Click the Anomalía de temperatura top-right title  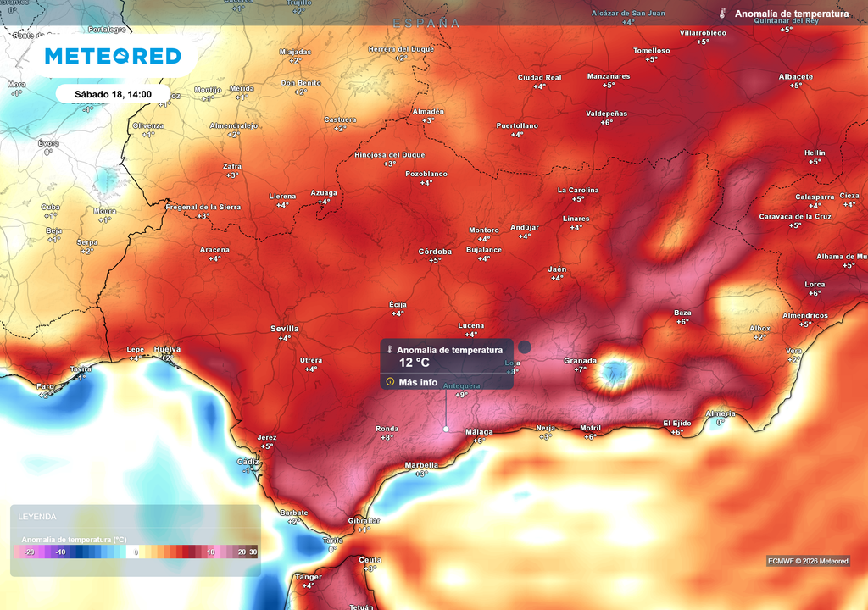tap(792, 14)
